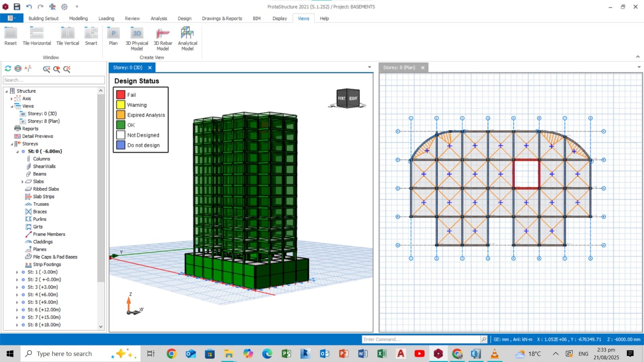This screenshot has height=362, width=644.
Task: Click the 3D Physical Model icon
Action: [x=137, y=34]
